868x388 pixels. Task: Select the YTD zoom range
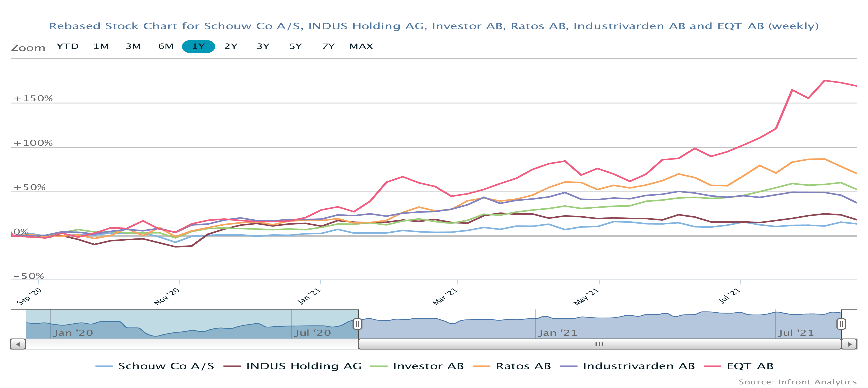tap(68, 46)
